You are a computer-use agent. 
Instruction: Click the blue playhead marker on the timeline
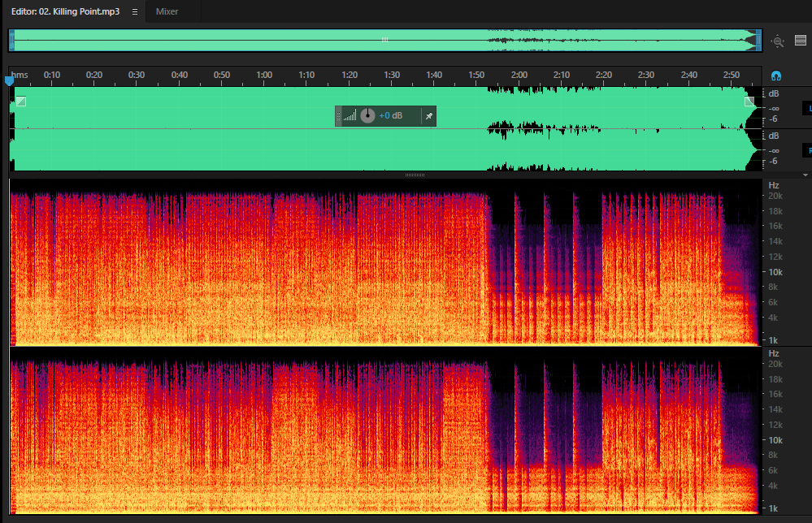(9, 80)
